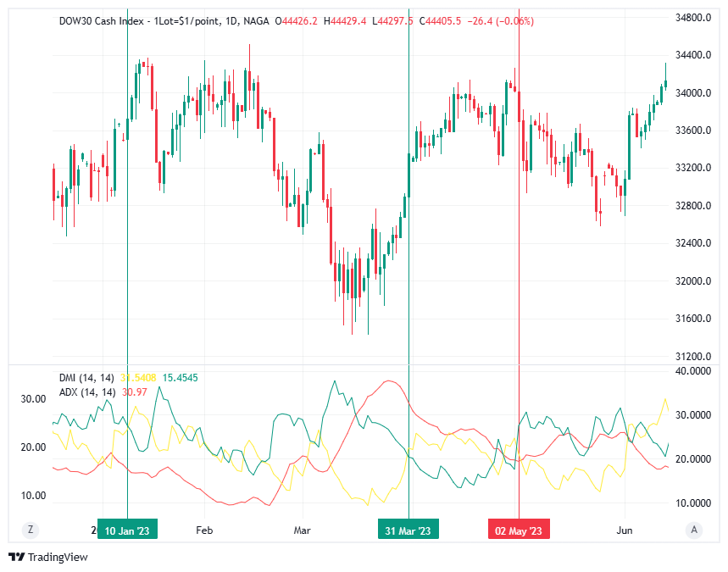Click the 40.0000 indicator scale label
The image size is (728, 572).
(x=692, y=371)
